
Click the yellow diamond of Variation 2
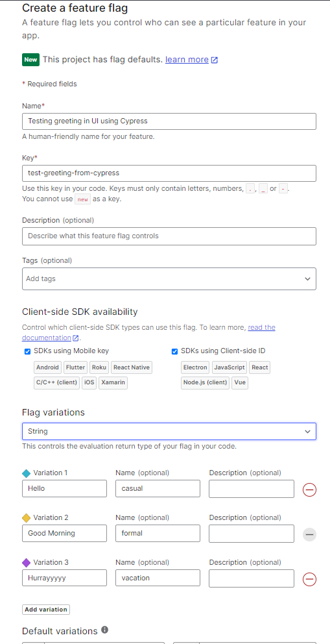point(26,518)
